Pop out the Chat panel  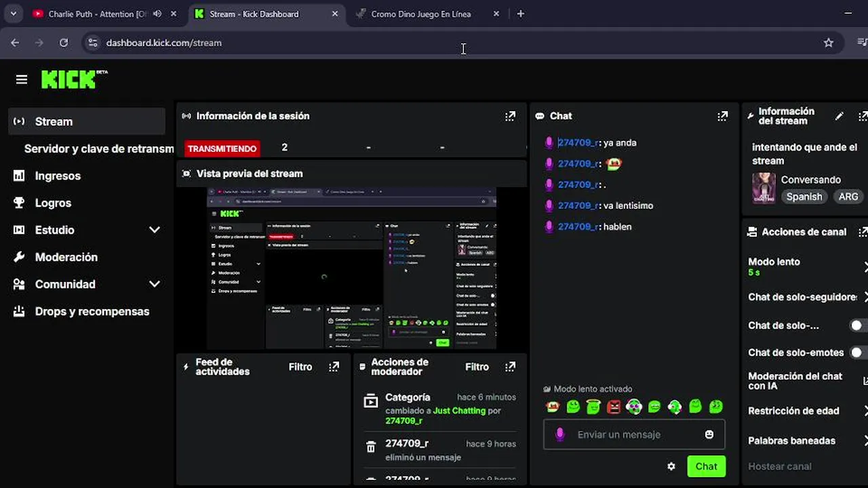(x=722, y=117)
